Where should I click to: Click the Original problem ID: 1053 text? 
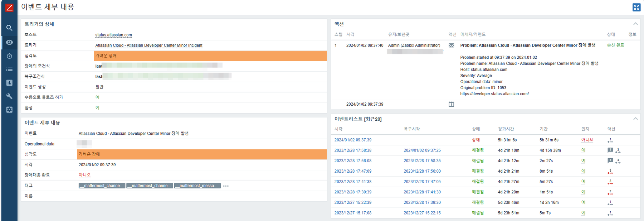pos(483,88)
